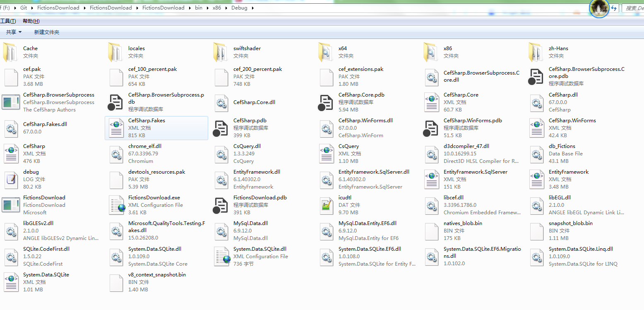Select the System.Data.SQLite.EF6.dll file name

(x=370, y=249)
